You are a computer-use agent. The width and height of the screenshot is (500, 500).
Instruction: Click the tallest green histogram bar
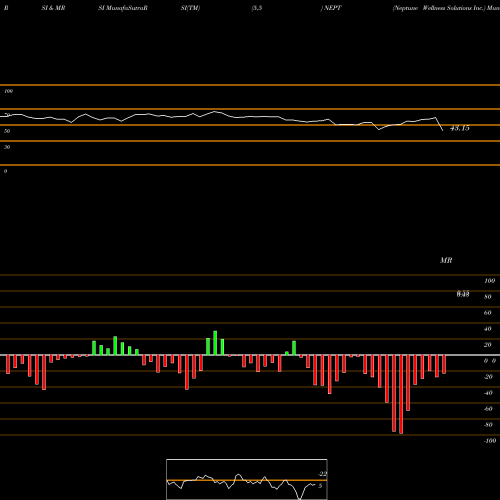point(215,343)
